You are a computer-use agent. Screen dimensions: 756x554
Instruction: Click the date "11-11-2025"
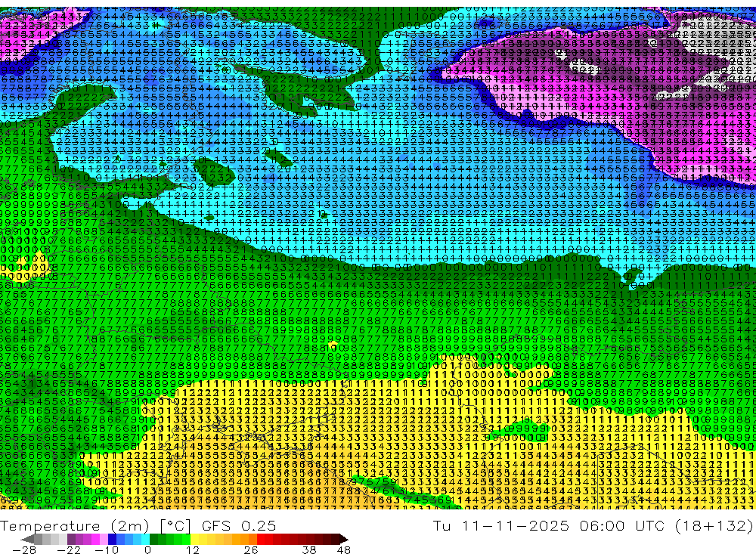click(x=516, y=526)
